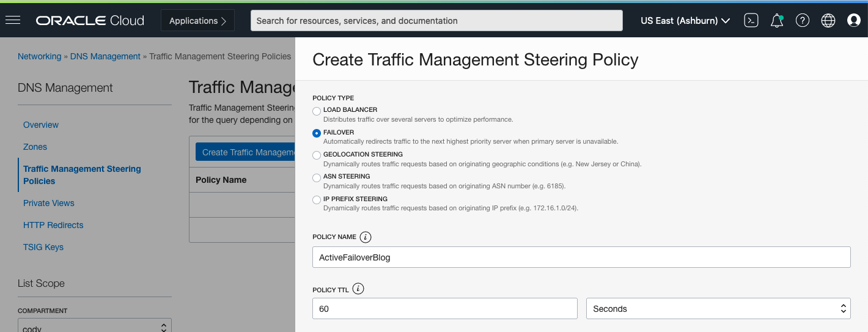Open the hamburger navigation menu

pos(13,20)
